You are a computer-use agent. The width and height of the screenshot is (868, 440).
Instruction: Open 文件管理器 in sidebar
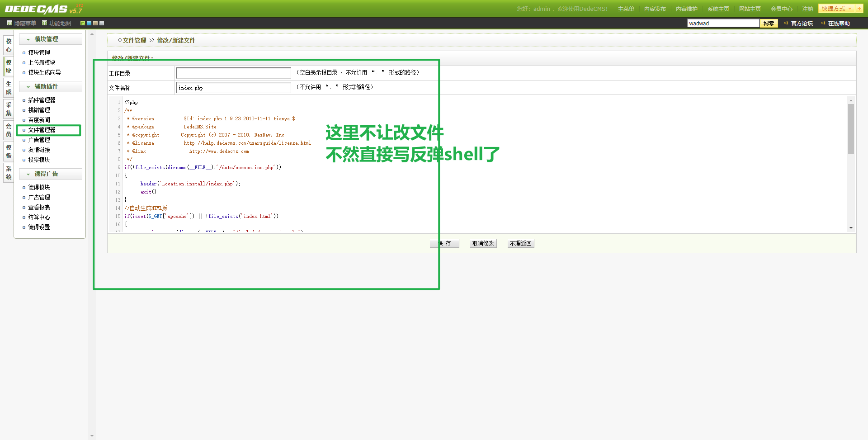click(42, 130)
